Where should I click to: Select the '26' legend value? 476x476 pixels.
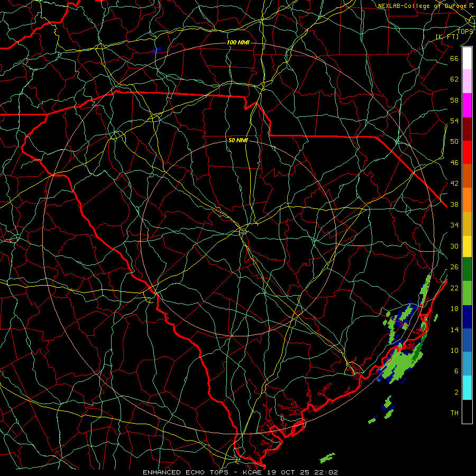[x=454, y=267]
